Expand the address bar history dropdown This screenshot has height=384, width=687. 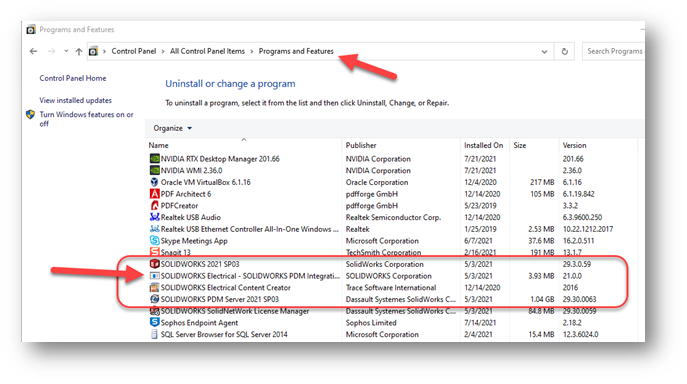click(x=544, y=52)
